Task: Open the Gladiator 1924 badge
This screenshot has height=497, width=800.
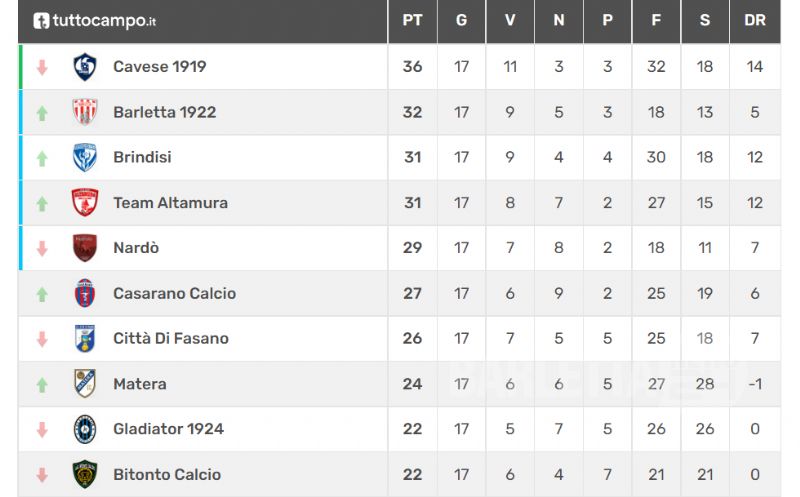Action: (85, 429)
